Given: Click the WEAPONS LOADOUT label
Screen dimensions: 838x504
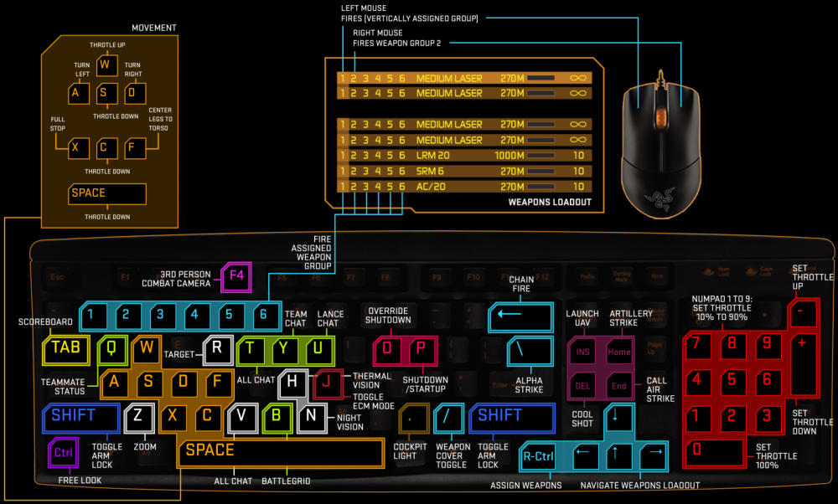Looking at the screenshot, I should pos(550,202).
